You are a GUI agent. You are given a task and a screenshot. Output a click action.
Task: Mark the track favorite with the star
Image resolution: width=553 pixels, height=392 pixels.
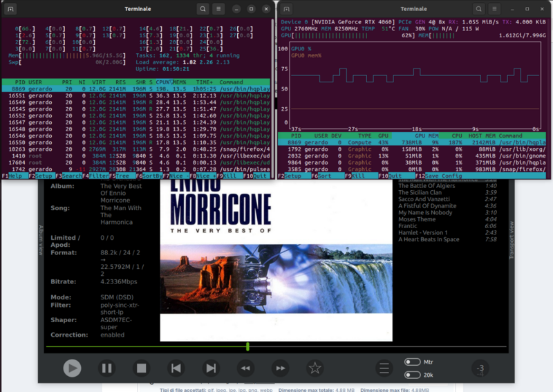coord(315,368)
